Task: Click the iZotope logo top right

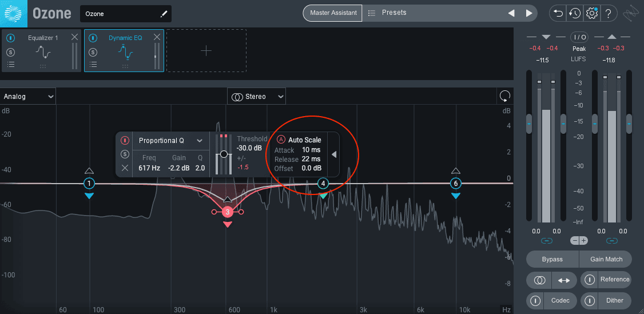Action: point(630,14)
